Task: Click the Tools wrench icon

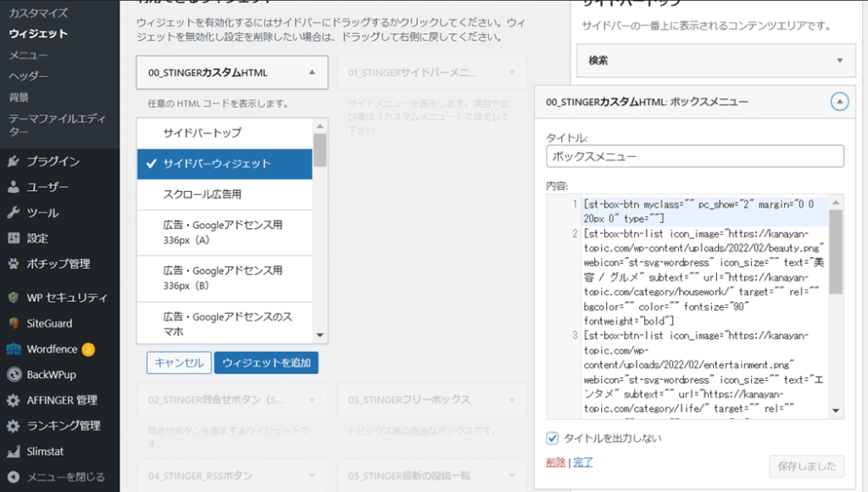Action: (x=13, y=212)
